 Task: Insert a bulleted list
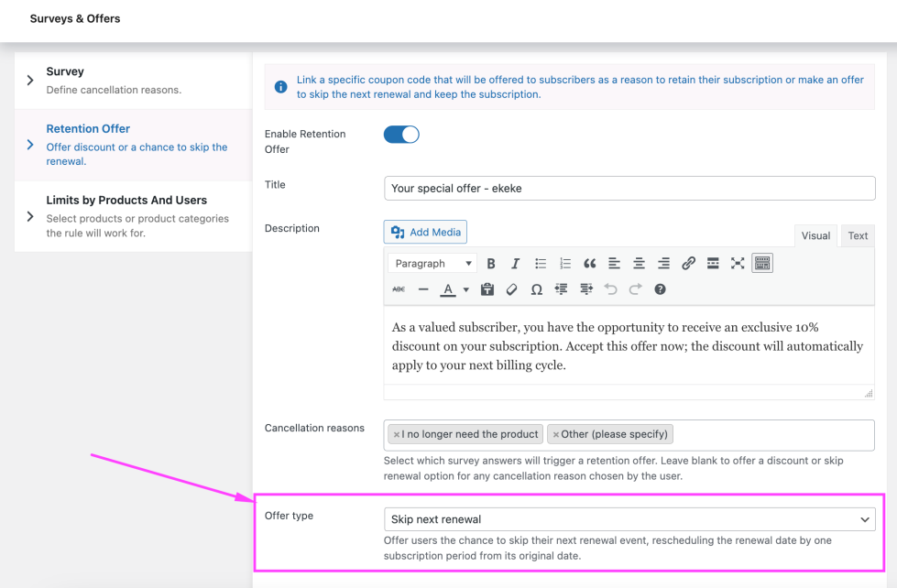click(541, 264)
